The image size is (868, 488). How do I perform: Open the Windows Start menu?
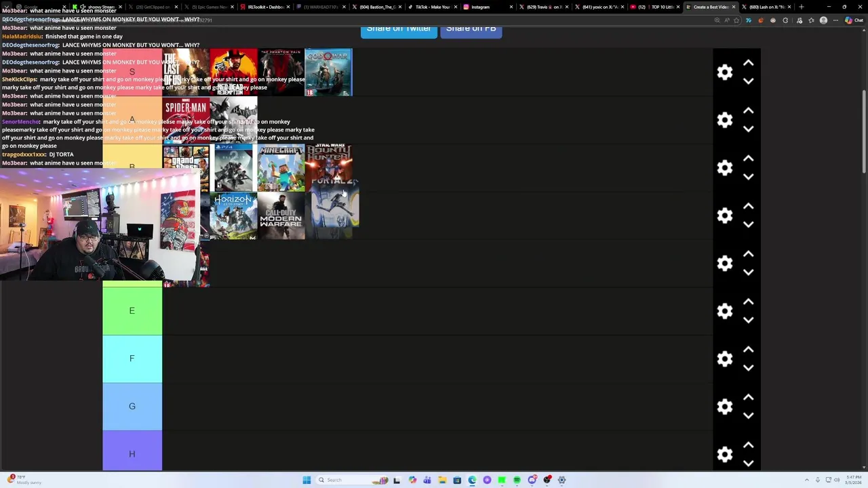(307, 480)
